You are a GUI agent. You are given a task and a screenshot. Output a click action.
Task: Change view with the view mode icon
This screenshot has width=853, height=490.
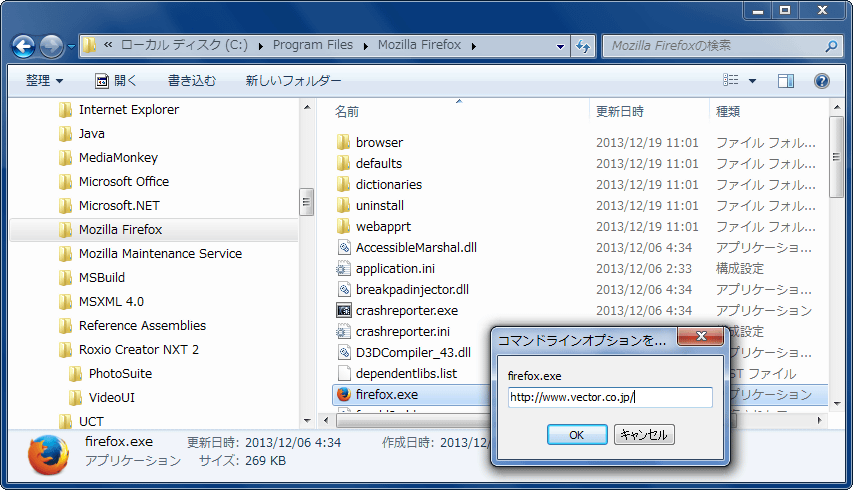pos(731,80)
